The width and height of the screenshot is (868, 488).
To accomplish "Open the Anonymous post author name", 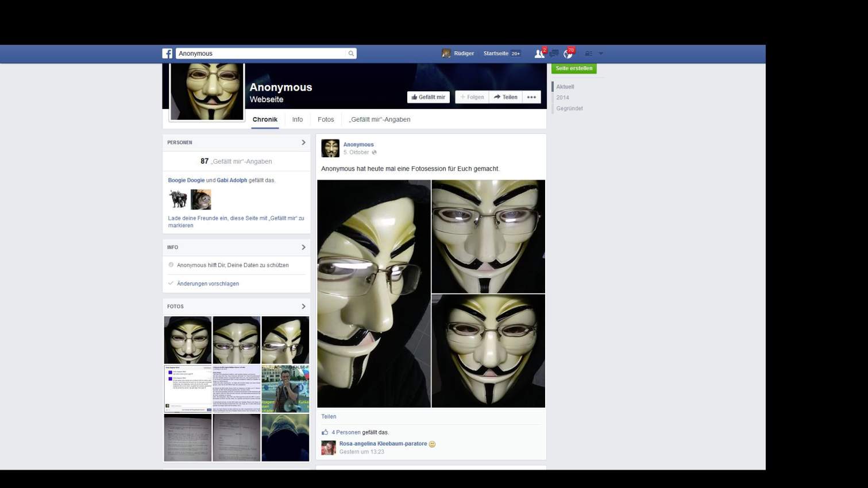I will (x=358, y=145).
